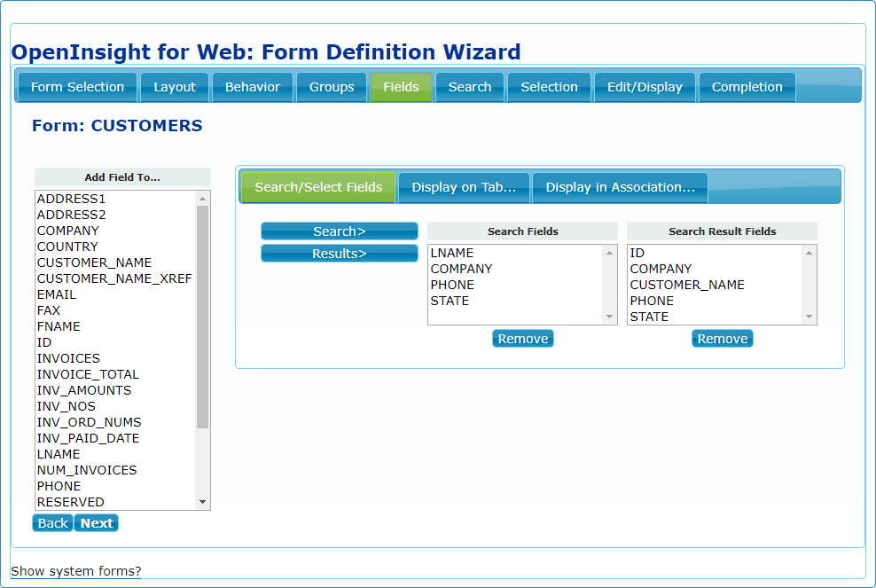Click the Add Field list scroll-up arrow
This screenshot has height=588, width=876.
pyautogui.click(x=203, y=199)
